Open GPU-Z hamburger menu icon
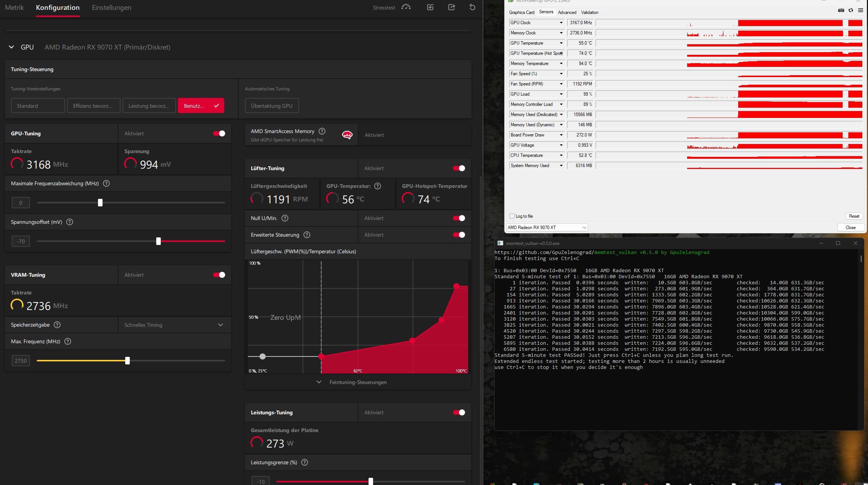This screenshot has height=485, width=868. [860, 10]
